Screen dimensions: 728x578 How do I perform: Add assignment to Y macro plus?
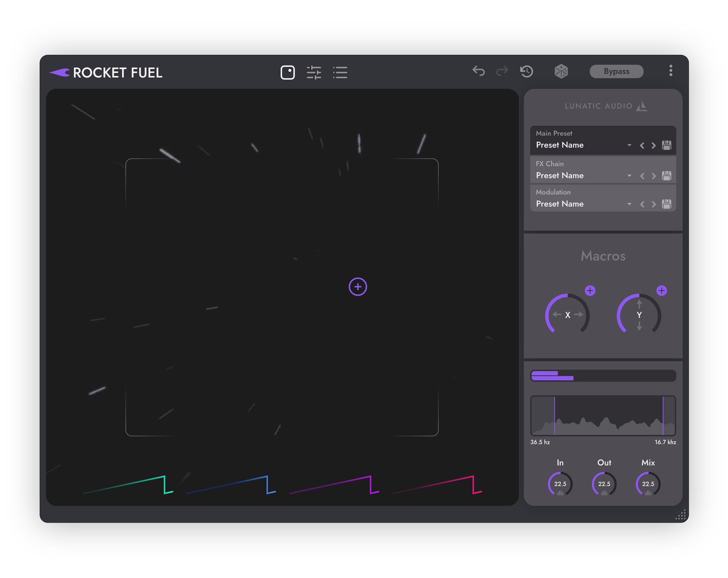point(661,291)
